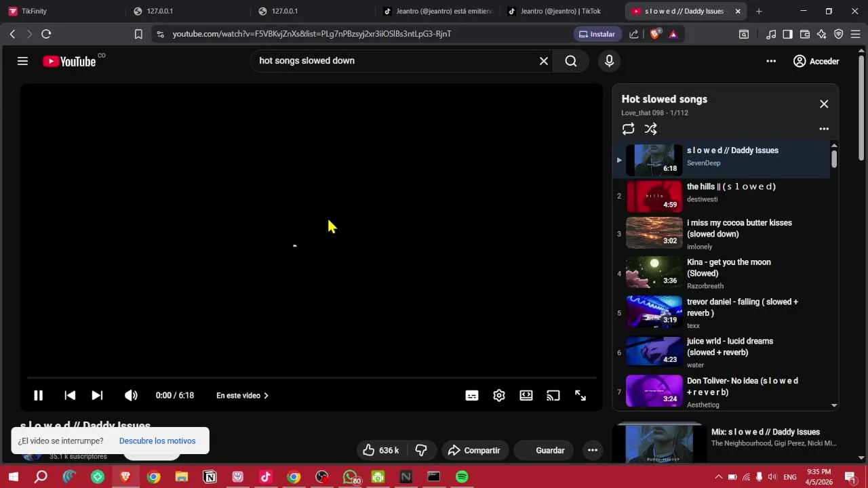Image resolution: width=868 pixels, height=488 pixels.
Task: Mute the video volume
Action: [131, 396]
